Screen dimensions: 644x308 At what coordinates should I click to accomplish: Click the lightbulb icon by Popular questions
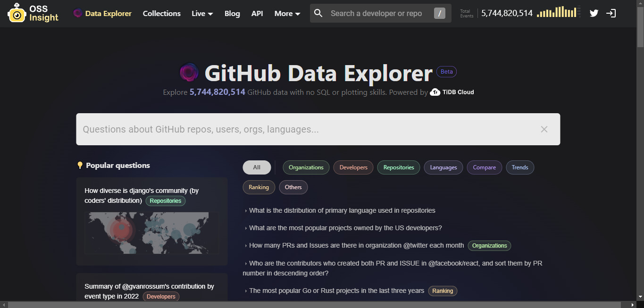coord(80,165)
